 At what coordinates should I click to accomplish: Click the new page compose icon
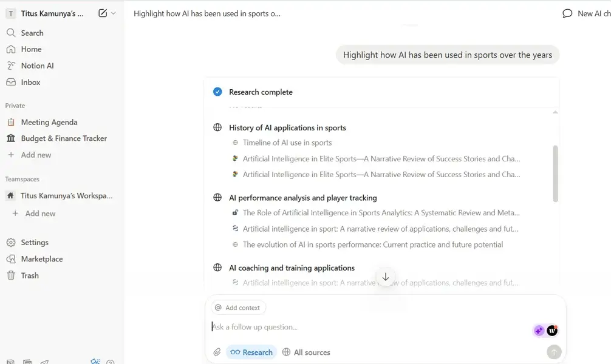pyautogui.click(x=103, y=13)
